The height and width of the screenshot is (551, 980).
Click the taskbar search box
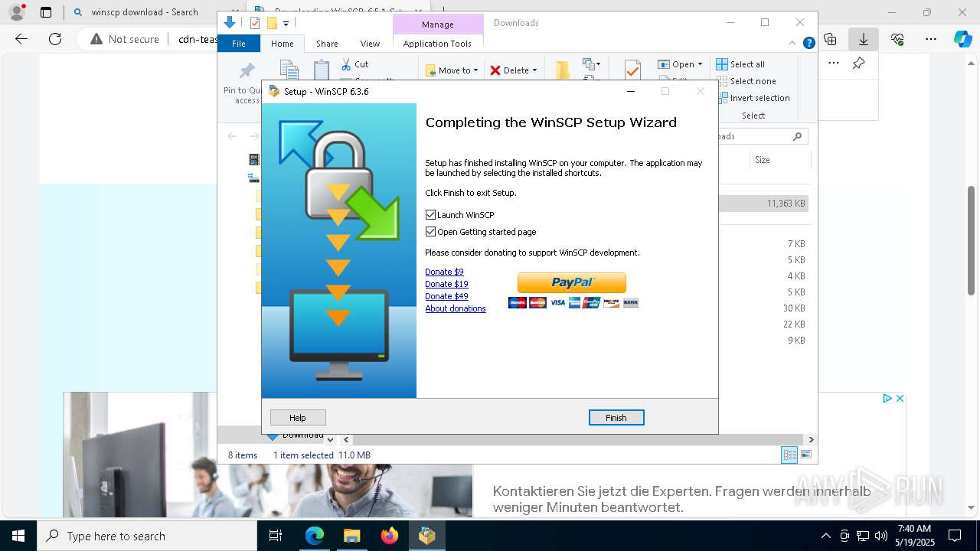[147, 536]
